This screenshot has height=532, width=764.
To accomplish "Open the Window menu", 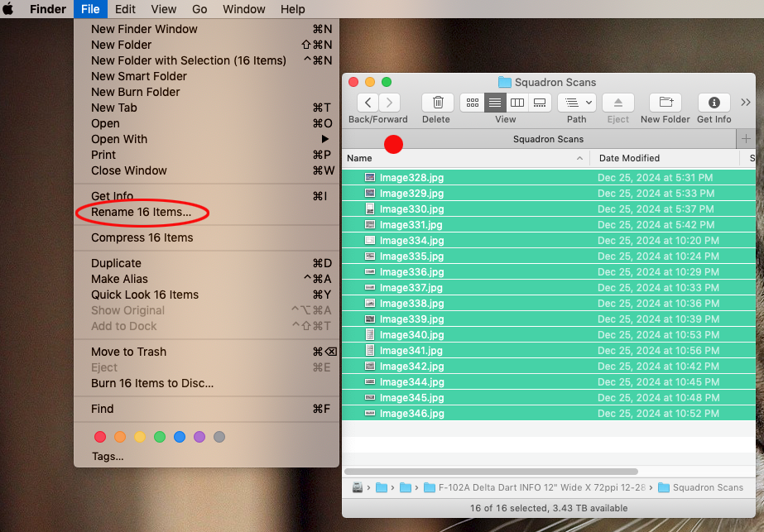I will click(243, 9).
